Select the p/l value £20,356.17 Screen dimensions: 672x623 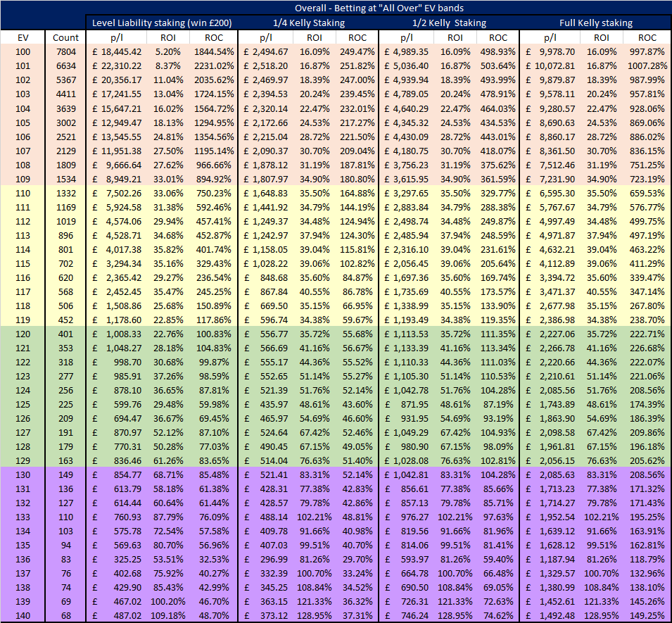click(117, 80)
